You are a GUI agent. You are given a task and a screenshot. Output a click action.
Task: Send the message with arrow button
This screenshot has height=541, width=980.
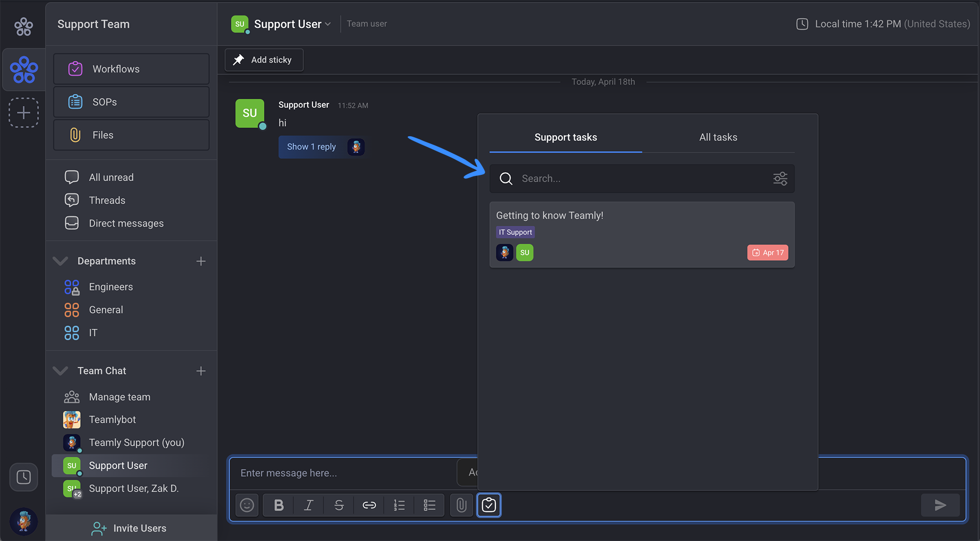tap(940, 506)
